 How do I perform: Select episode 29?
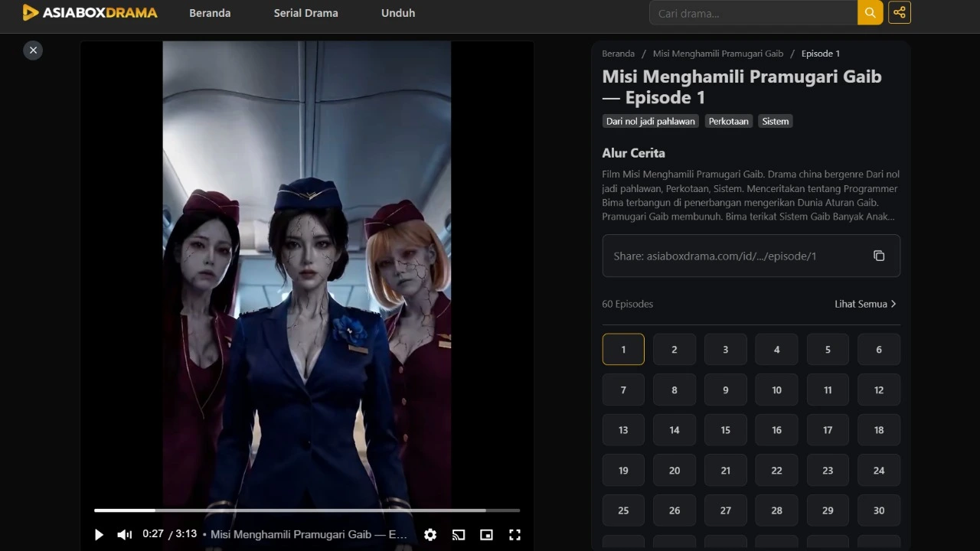(x=828, y=510)
